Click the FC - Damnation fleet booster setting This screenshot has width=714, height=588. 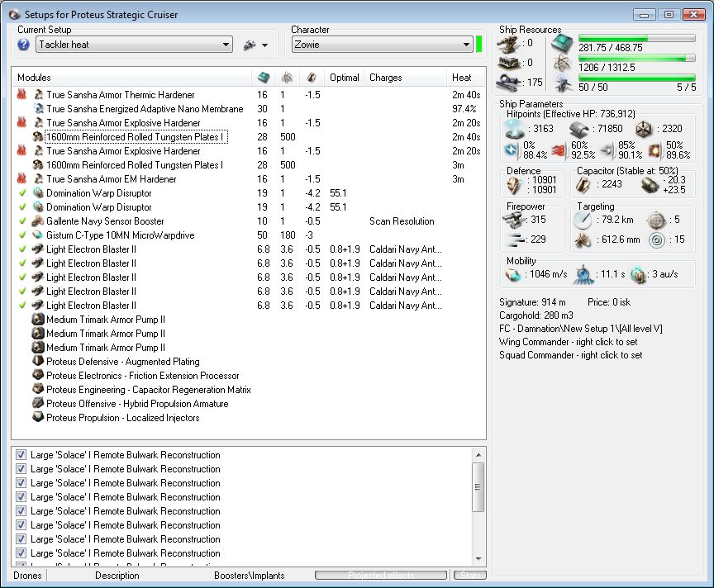(581, 329)
